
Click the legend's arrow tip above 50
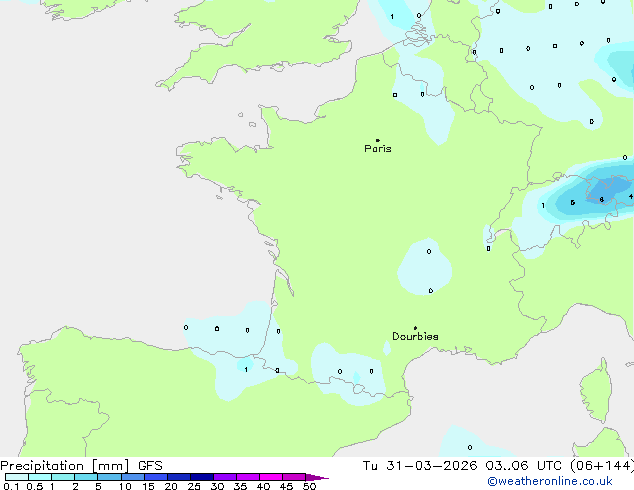click(320, 478)
